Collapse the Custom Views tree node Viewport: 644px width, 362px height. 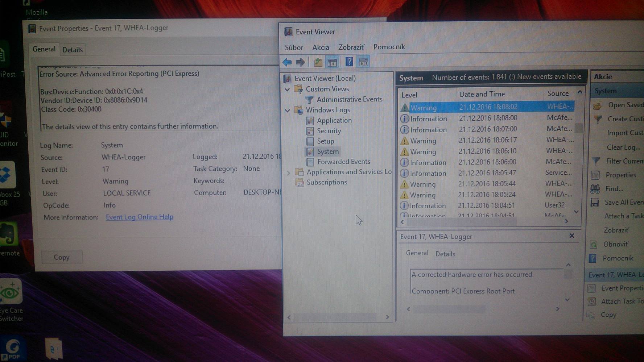pos(287,89)
